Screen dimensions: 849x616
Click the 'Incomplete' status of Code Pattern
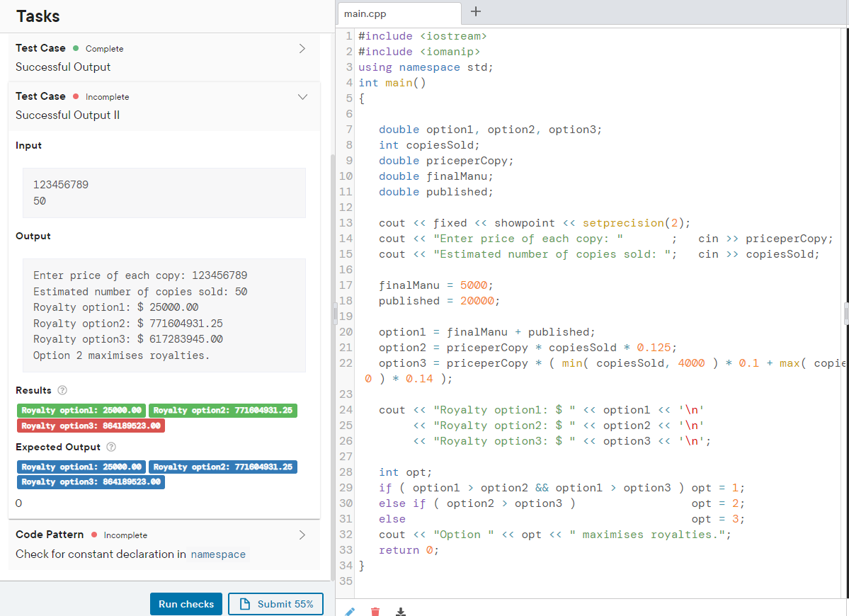[x=125, y=535]
